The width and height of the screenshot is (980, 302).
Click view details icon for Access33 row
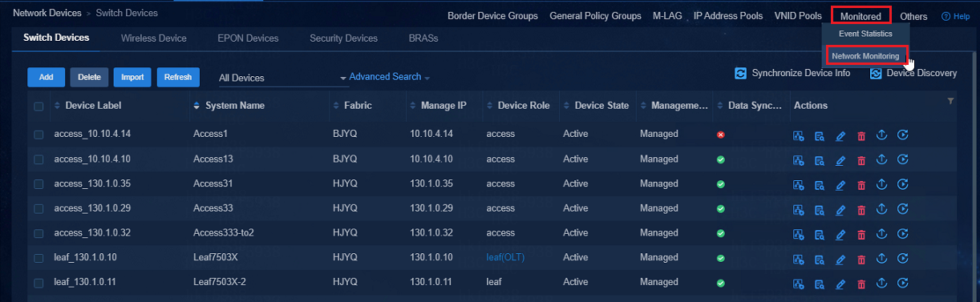[x=820, y=210]
